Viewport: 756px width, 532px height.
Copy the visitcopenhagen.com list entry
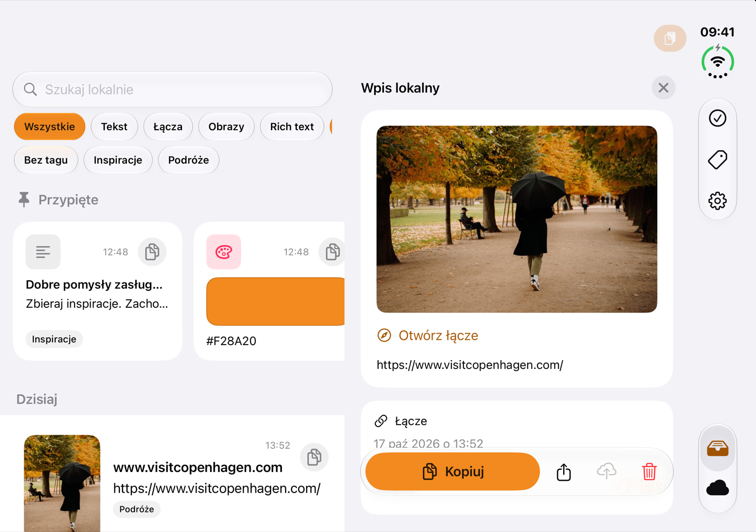pos(314,457)
